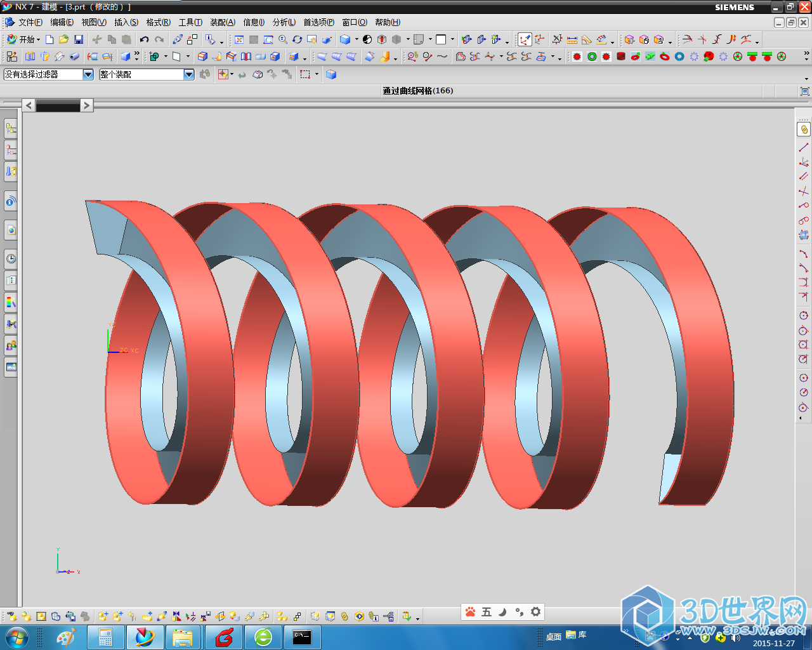Switch to NX window in the taskbar
This screenshot has width=812, height=650.
coord(145,637)
